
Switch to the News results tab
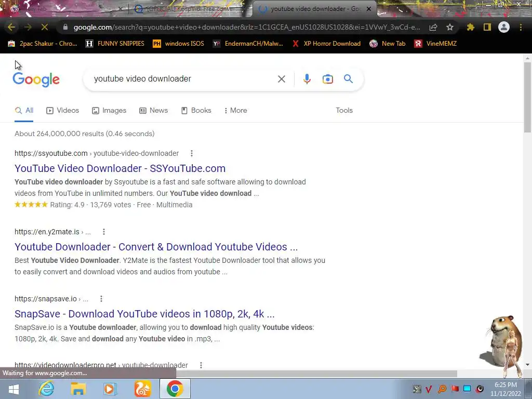coord(154,111)
